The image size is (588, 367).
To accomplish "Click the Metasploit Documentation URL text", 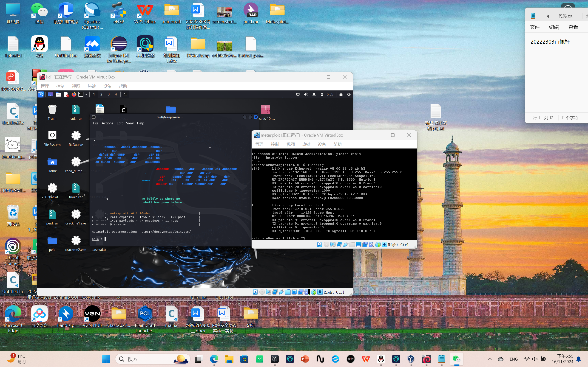I will 165,232.
